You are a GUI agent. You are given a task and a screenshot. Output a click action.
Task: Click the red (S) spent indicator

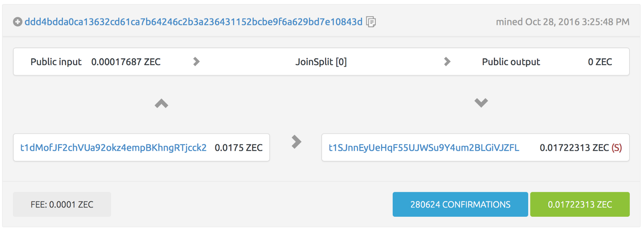tap(617, 148)
